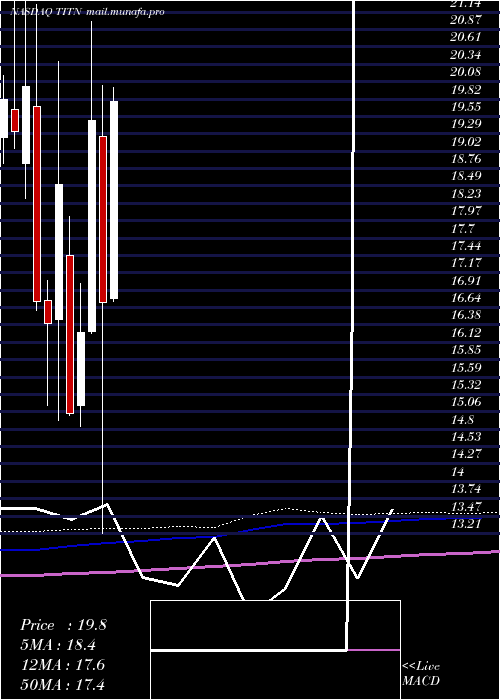
Task: Select the tall red candle spanning 19.5 to 16.6
Action: (37, 204)
